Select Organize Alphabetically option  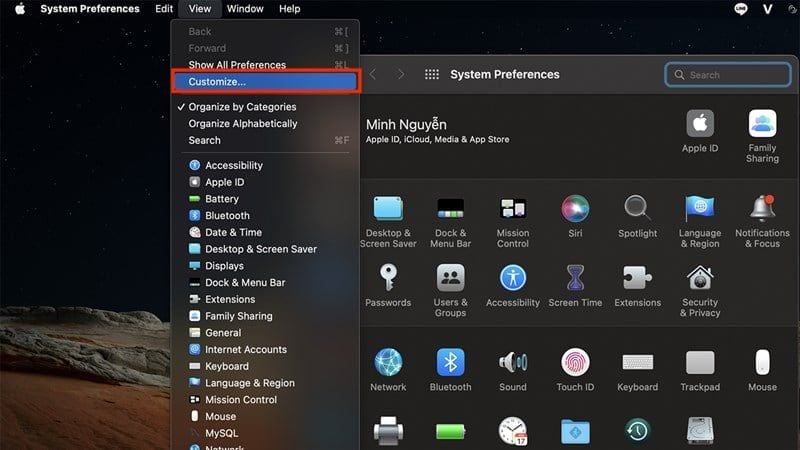243,124
